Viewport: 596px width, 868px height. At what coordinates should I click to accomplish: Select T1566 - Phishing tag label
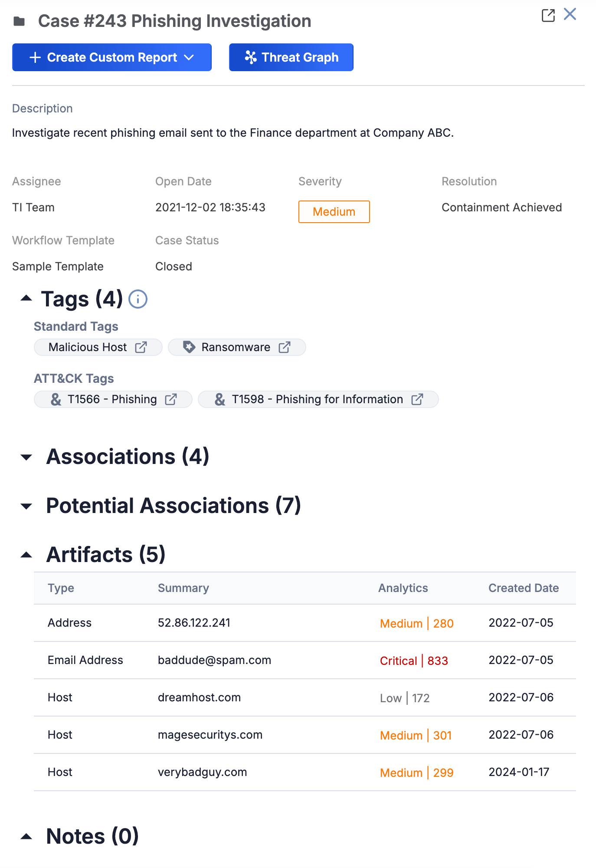point(112,399)
